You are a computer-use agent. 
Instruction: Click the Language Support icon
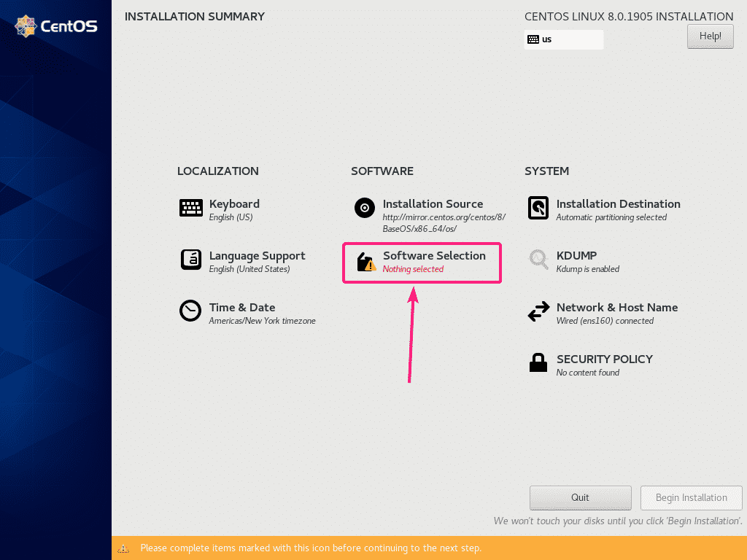click(x=191, y=260)
